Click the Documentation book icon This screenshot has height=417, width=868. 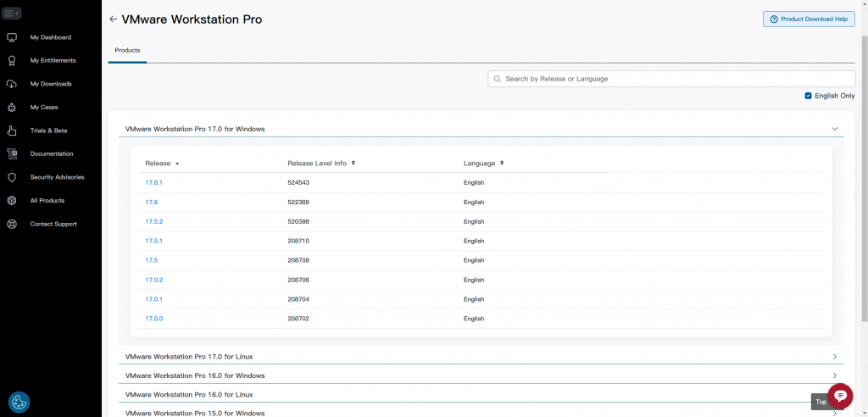point(12,154)
